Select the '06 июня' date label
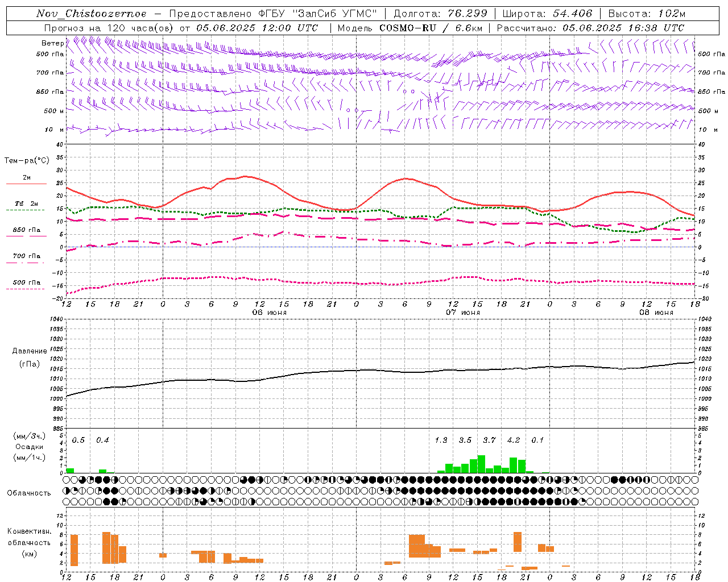 click(x=270, y=313)
